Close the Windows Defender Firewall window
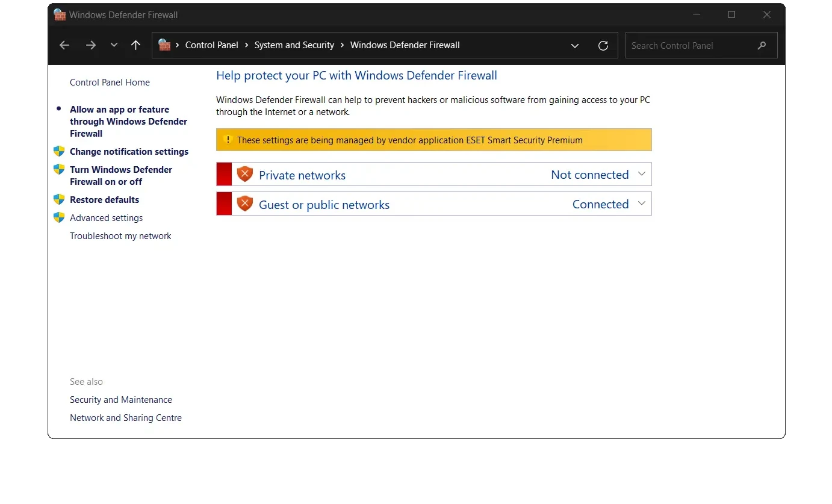This screenshot has height=504, width=832. pos(767,14)
